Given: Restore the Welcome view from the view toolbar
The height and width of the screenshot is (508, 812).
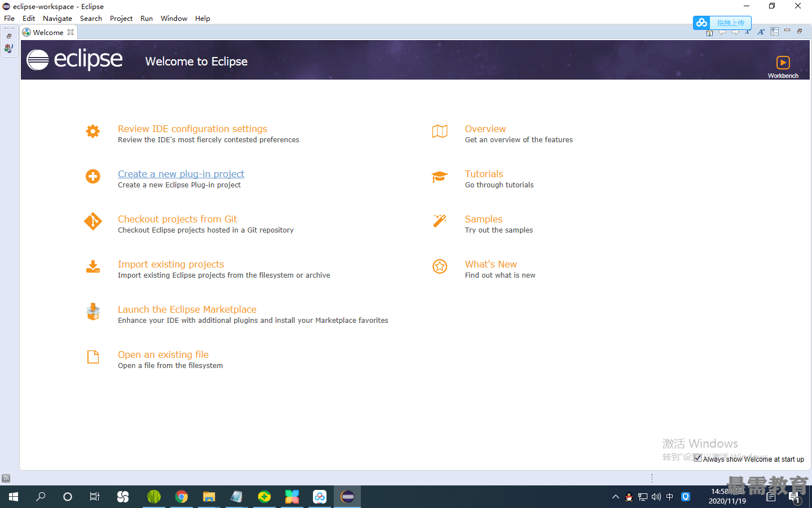Looking at the screenshot, I should click(800, 31).
